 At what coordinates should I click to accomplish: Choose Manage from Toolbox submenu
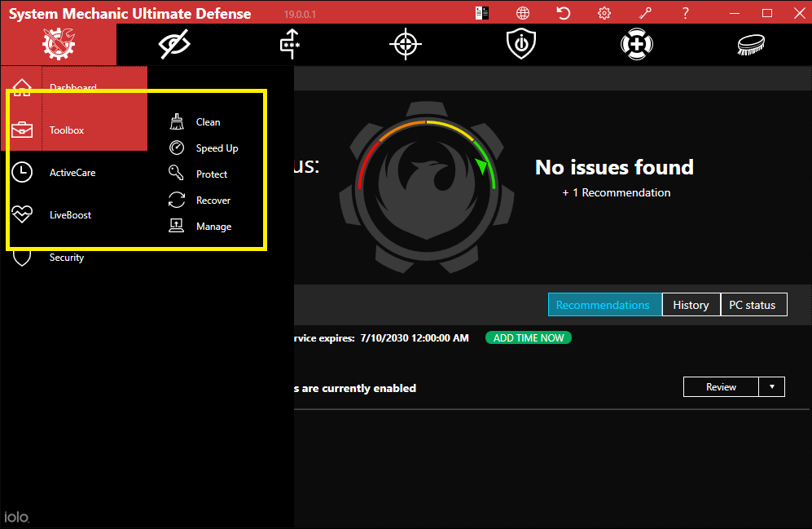(x=214, y=227)
